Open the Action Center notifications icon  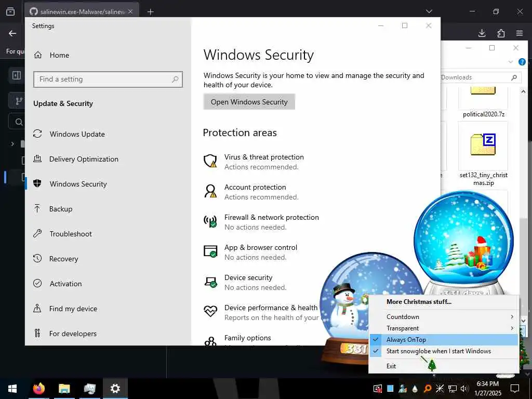[515, 389]
